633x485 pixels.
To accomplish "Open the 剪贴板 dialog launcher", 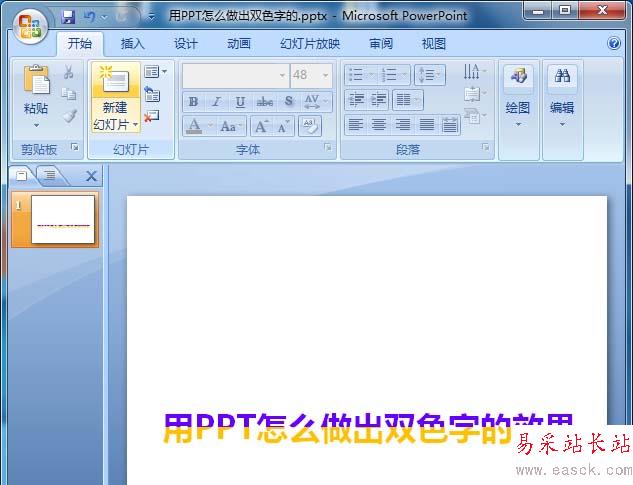I will [74, 147].
